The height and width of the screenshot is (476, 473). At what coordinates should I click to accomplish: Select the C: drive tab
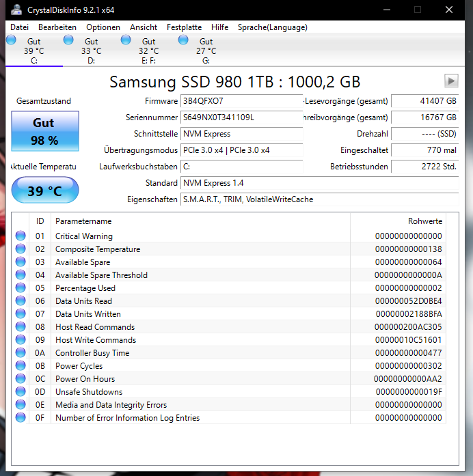pos(34,51)
